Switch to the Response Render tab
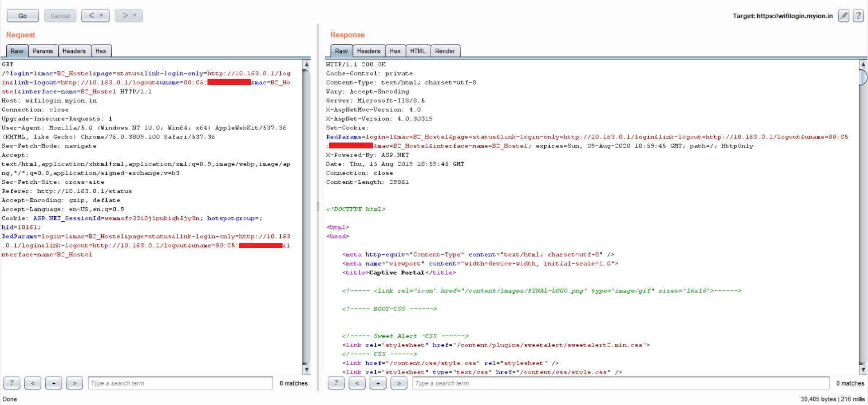The image size is (868, 405). click(445, 51)
